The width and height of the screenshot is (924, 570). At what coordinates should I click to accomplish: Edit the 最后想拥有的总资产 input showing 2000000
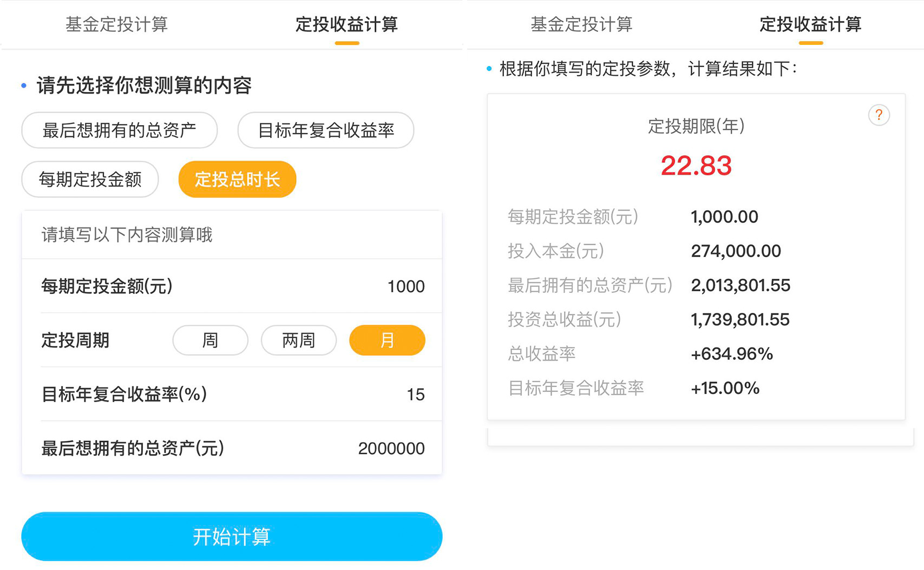pyautogui.click(x=391, y=449)
